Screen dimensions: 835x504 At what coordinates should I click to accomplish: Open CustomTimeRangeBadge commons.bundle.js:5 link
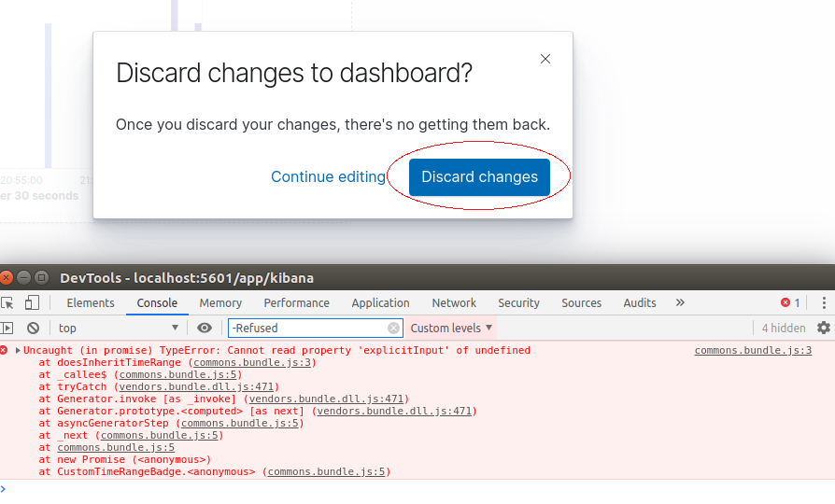pos(326,471)
